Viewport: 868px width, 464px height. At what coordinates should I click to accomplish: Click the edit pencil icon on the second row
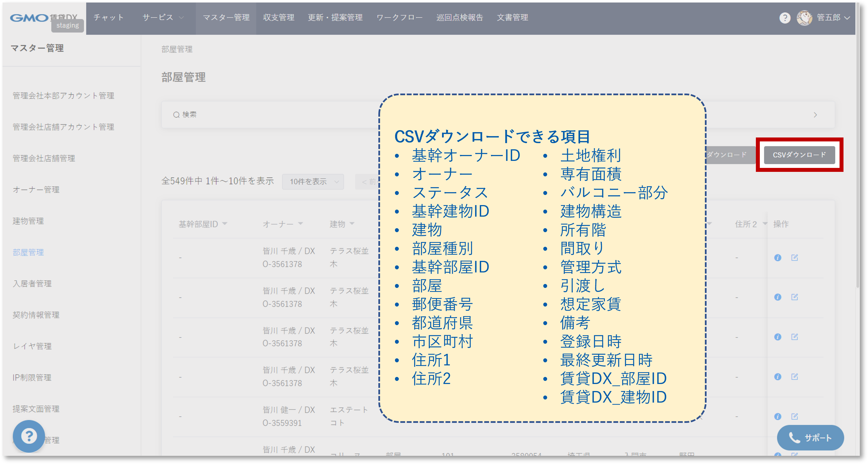click(x=795, y=297)
